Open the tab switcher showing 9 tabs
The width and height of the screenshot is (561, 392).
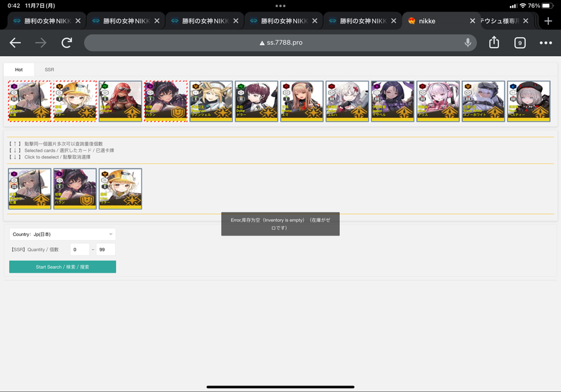pos(520,43)
